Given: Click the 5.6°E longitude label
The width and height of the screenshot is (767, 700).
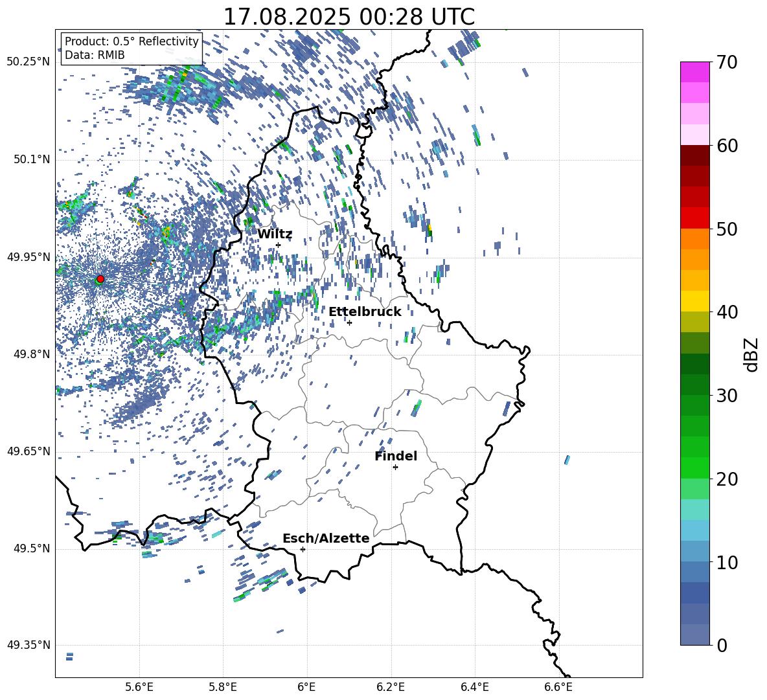Looking at the screenshot, I should 139,687.
